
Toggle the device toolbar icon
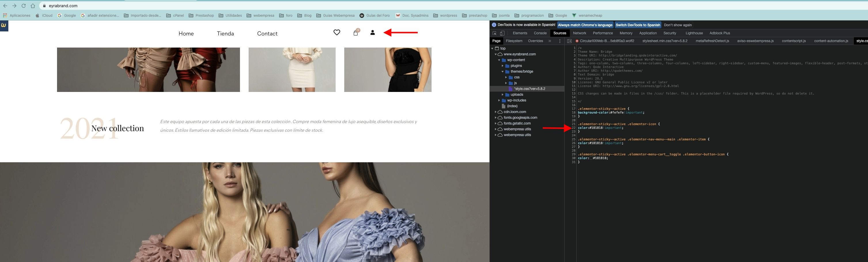click(502, 33)
